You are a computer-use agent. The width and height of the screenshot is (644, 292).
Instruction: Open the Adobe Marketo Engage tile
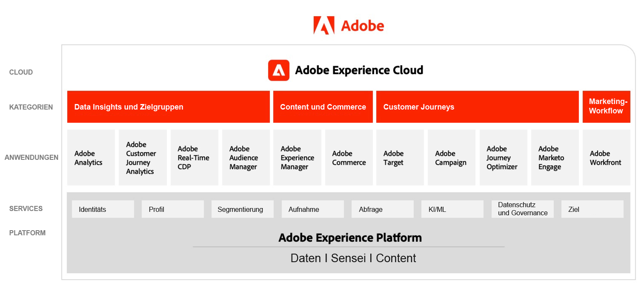coord(555,158)
